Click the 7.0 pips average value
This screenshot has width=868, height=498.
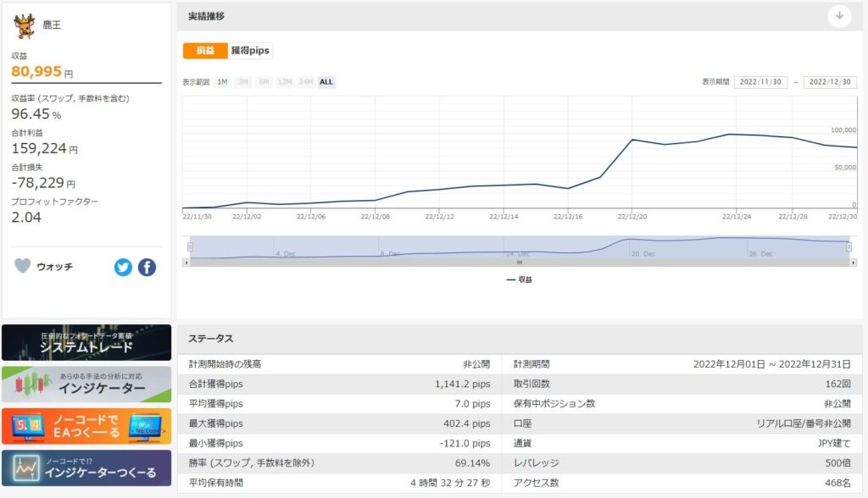click(472, 404)
